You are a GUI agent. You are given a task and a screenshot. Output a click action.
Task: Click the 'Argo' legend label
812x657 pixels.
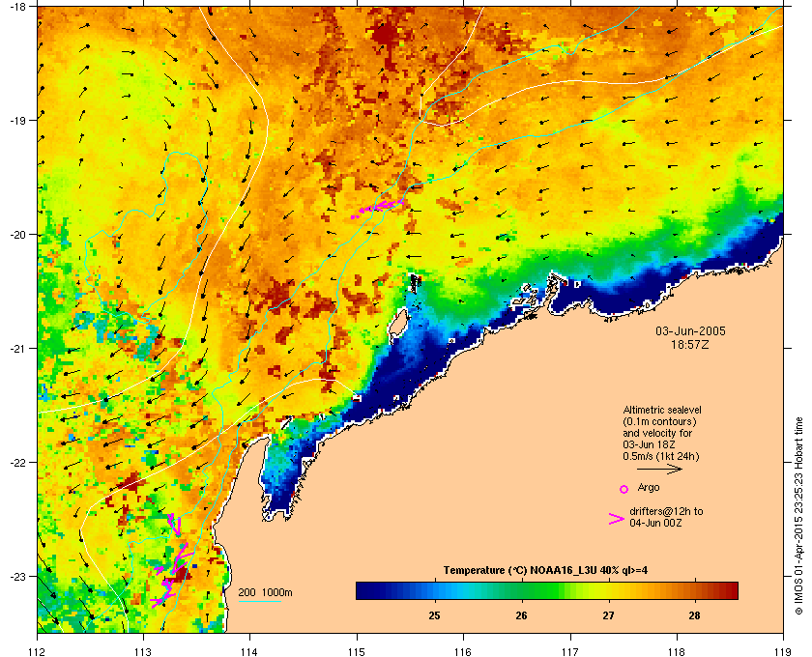(649, 488)
